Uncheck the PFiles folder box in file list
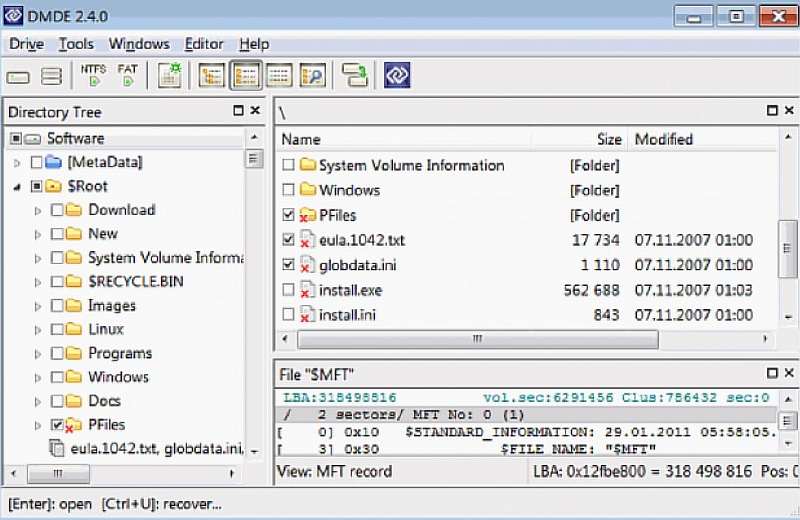Screen dimensions: 800x520 pyautogui.click(x=288, y=215)
